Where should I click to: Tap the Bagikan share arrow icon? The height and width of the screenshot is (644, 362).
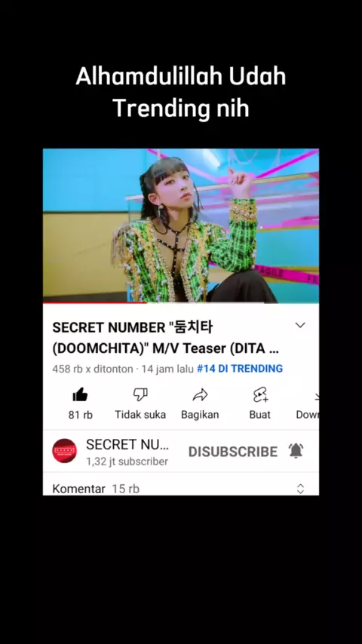tap(200, 394)
